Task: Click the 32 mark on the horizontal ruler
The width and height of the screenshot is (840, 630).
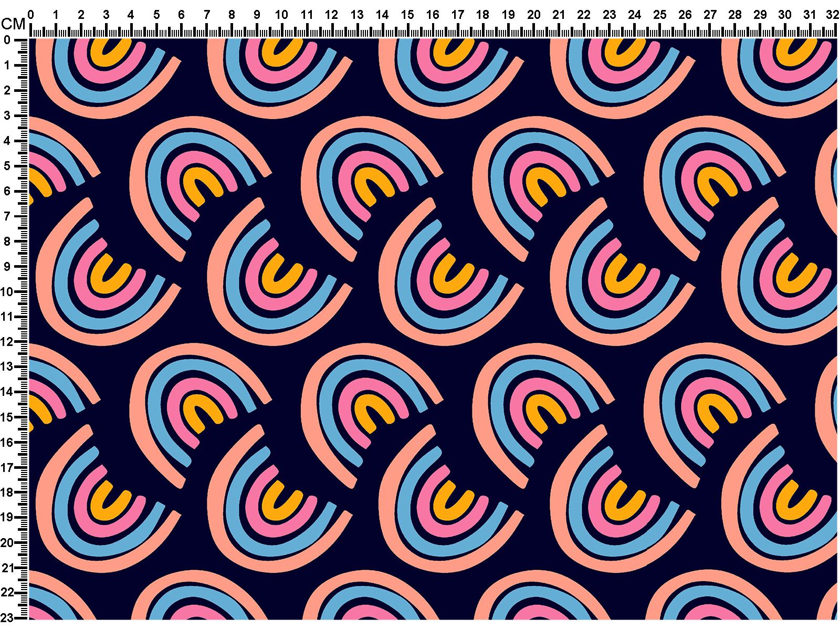Action: pos(832,15)
